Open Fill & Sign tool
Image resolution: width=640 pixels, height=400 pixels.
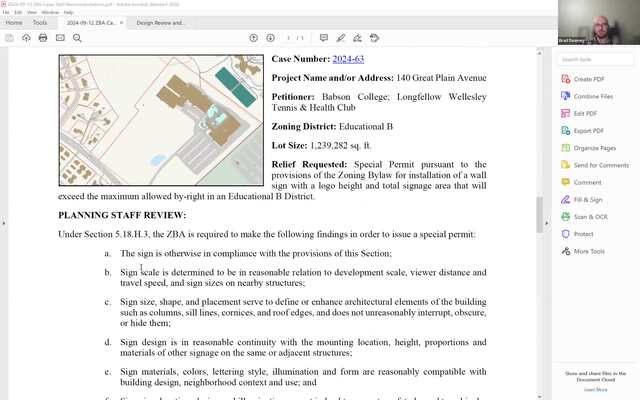[x=589, y=199]
